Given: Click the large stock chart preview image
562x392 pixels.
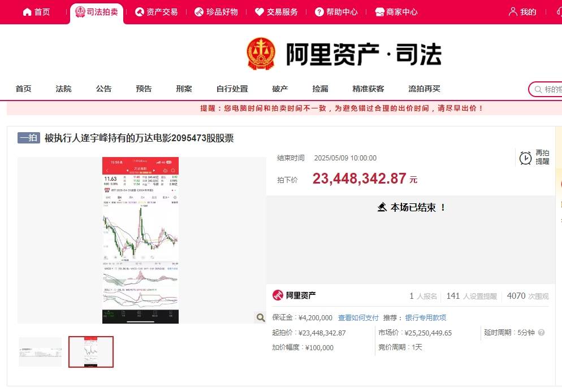Looking at the screenshot, I should (140, 240).
